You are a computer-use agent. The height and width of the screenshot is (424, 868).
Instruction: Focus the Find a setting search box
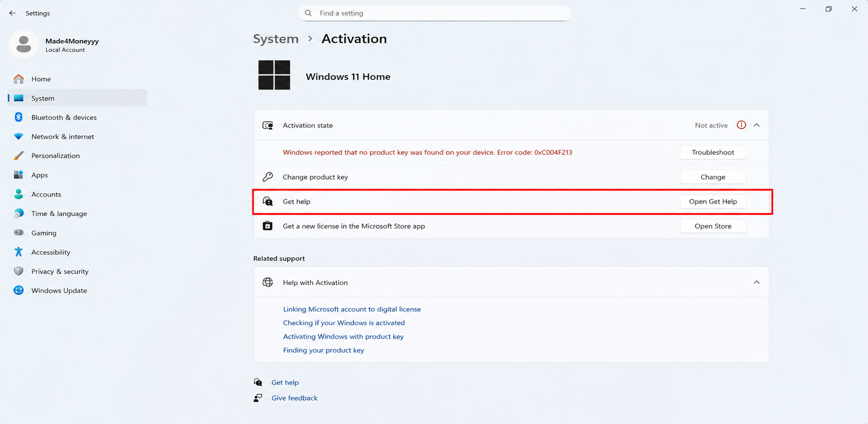pyautogui.click(x=434, y=13)
